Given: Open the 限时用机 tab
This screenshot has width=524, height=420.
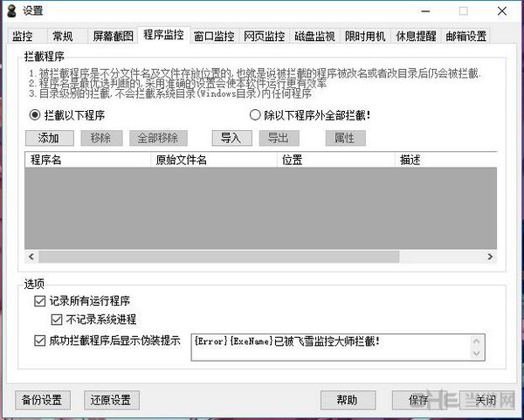Looking at the screenshot, I should (x=365, y=36).
